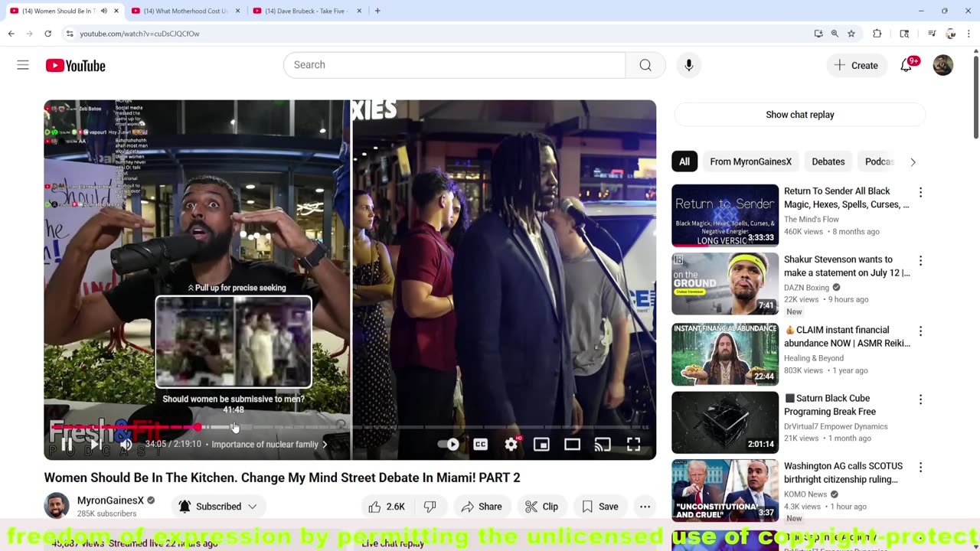Image resolution: width=980 pixels, height=551 pixels.
Task: Select the From MyronGainesX chip
Action: tap(750, 161)
